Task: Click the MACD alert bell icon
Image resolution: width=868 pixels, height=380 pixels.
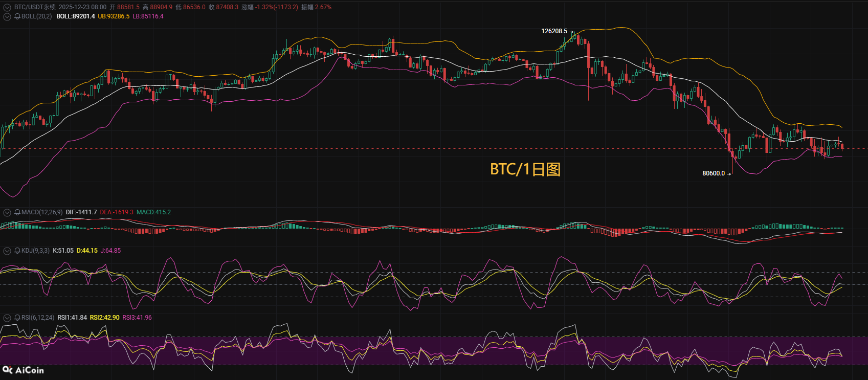Action: pos(17,212)
